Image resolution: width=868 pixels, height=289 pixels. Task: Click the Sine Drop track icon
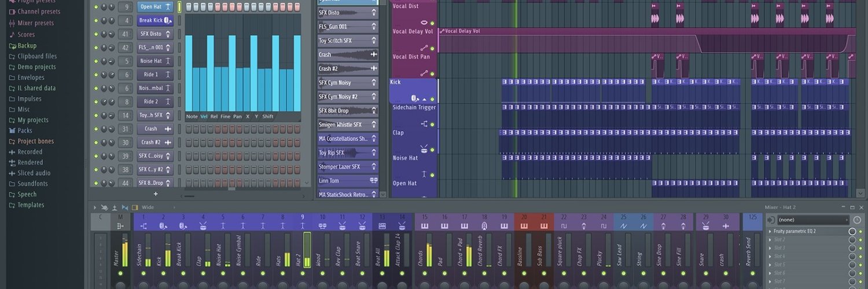(663, 225)
